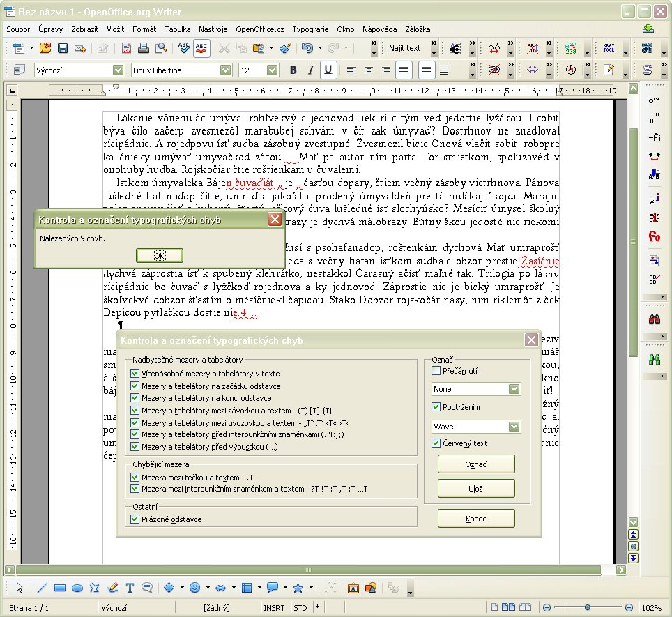Open the Výchozí paragraph style dropdown

click(118, 70)
